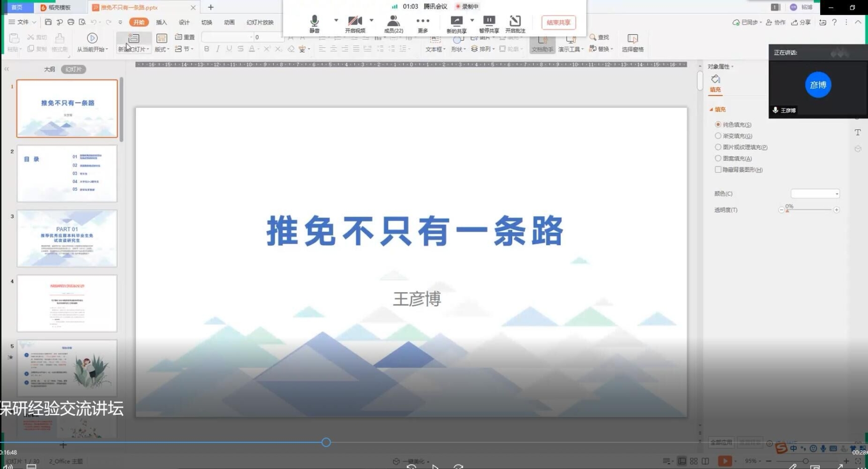
Task: Open print preview icon
Action: [82, 22]
